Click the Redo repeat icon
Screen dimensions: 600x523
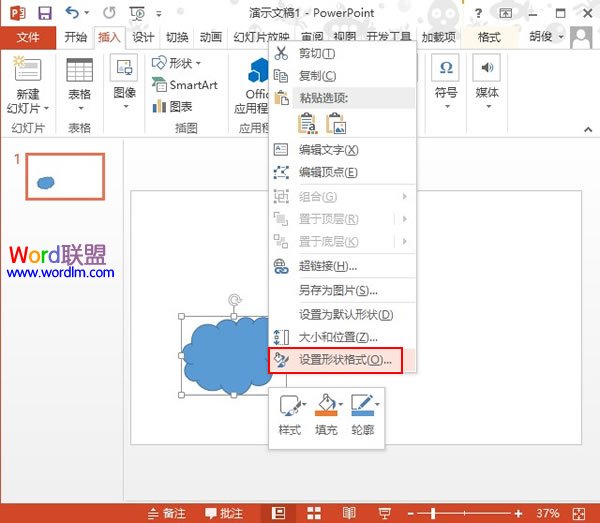(x=109, y=13)
